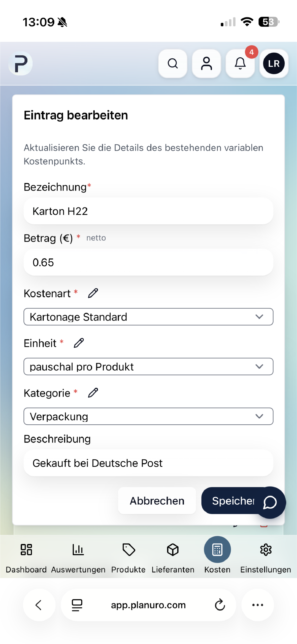Expand the Kostenart dropdown 'Kartonage Standard'
This screenshot has width=297, height=644.
tap(148, 317)
